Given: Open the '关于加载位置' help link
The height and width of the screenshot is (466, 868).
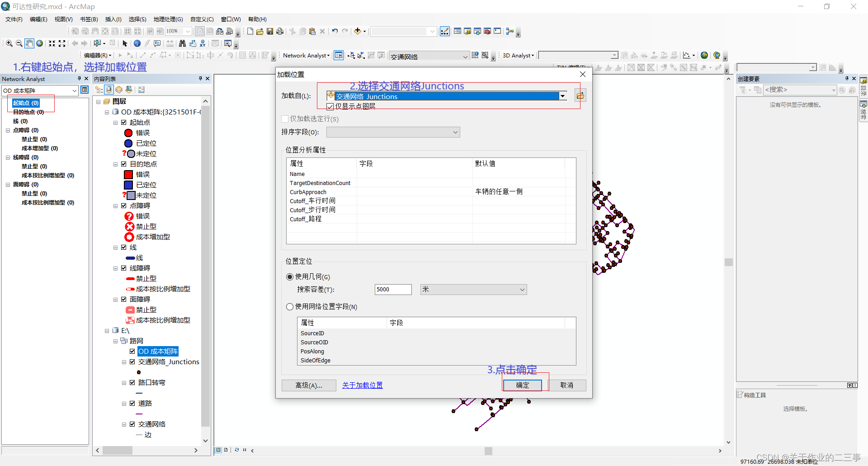Looking at the screenshot, I should tap(363, 385).
